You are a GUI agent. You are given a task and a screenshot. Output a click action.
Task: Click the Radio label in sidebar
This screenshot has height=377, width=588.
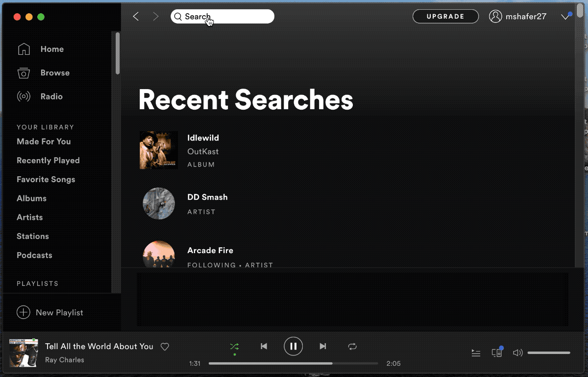[51, 96]
